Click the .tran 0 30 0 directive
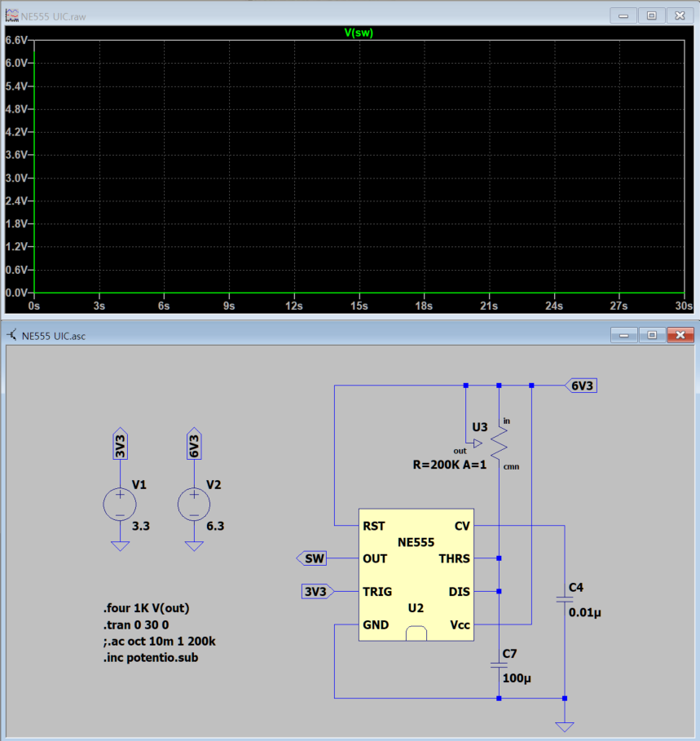The image size is (700, 741). pos(136,624)
